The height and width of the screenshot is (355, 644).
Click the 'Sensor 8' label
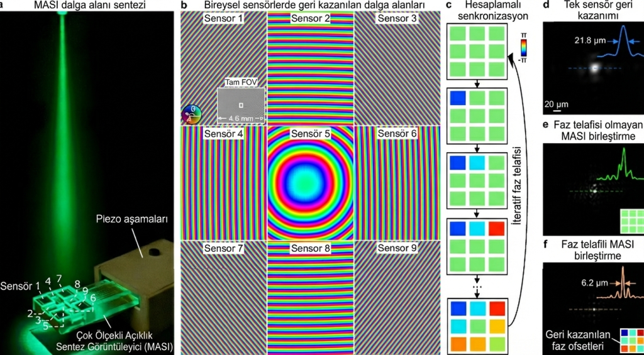[x=310, y=249]
